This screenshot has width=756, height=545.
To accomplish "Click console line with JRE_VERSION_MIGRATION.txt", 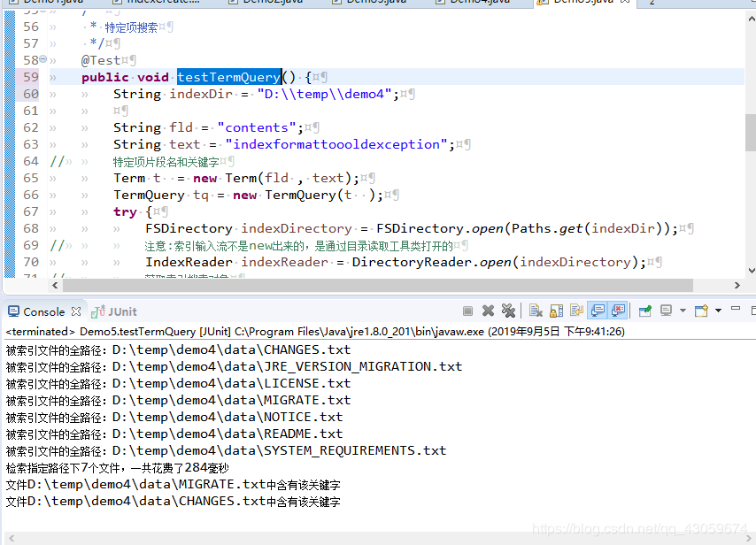I will click(234, 366).
